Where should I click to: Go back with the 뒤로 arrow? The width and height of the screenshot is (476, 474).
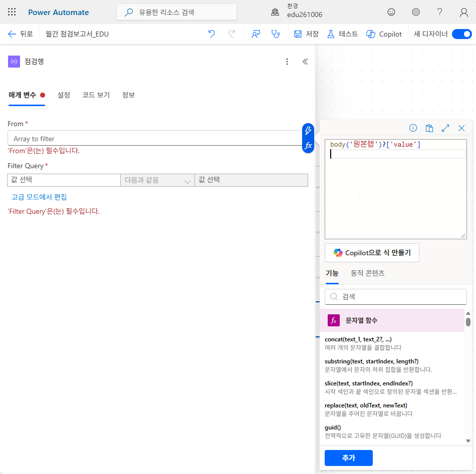(21, 34)
